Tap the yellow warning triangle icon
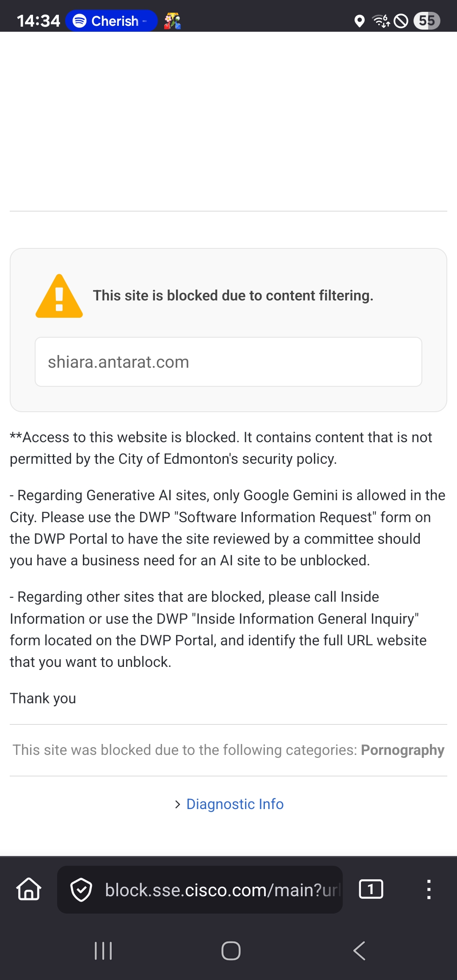Viewport: 457px width, 980px height. coord(59,296)
